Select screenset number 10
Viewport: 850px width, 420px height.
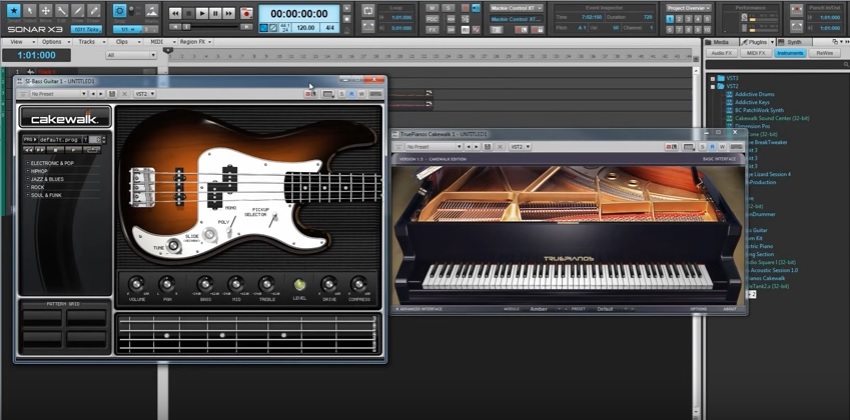click(707, 29)
